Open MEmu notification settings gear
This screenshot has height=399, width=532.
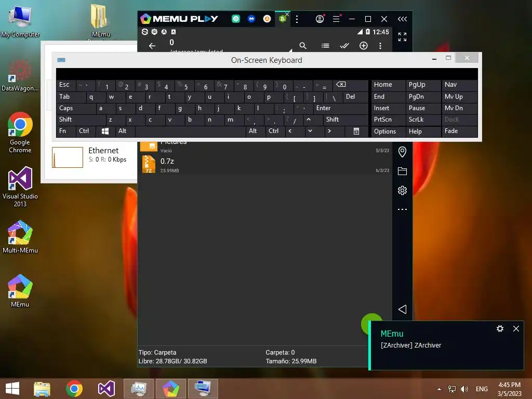(500, 328)
